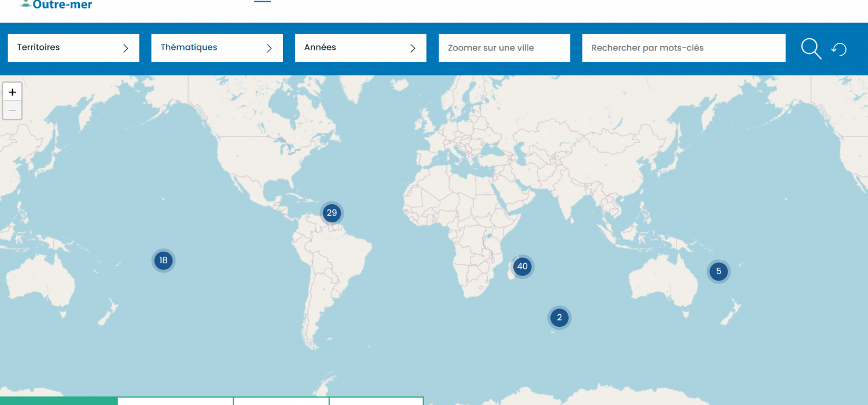Expand the Thématiques filter dropdown

(x=216, y=47)
